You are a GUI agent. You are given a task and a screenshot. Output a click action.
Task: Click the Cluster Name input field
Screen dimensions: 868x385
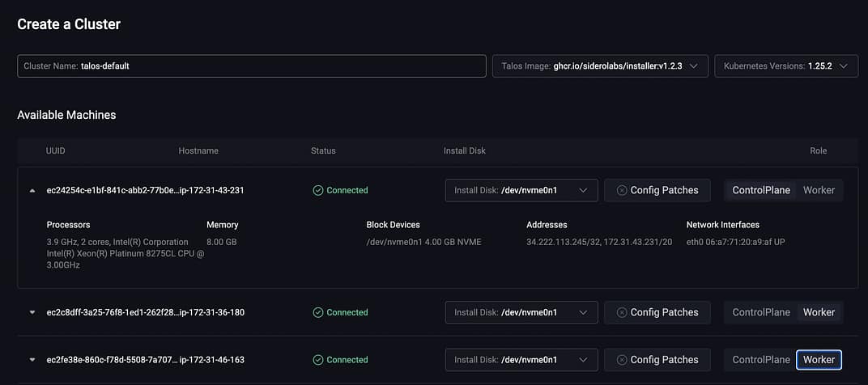pyautogui.click(x=252, y=66)
